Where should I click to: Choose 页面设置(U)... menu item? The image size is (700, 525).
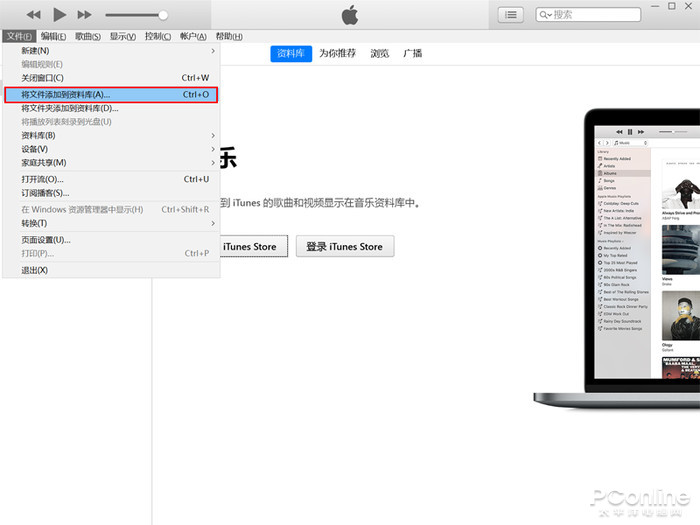tap(111, 240)
